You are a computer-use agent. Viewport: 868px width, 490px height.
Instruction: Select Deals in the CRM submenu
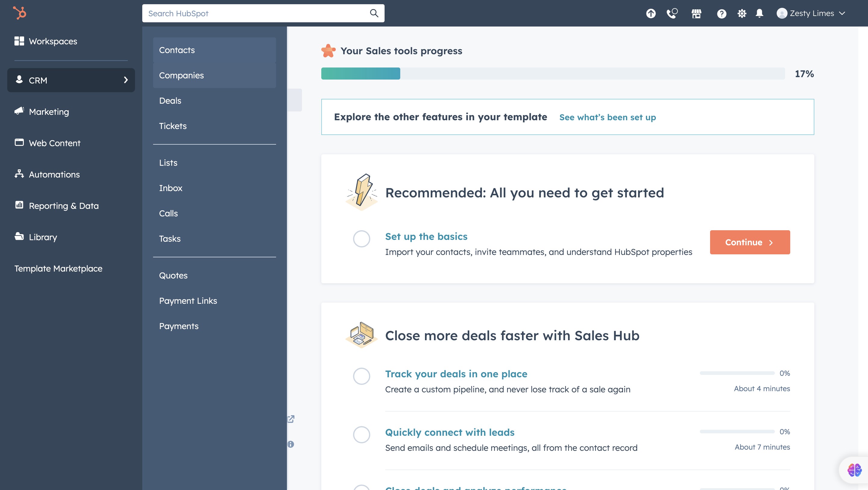click(x=170, y=100)
